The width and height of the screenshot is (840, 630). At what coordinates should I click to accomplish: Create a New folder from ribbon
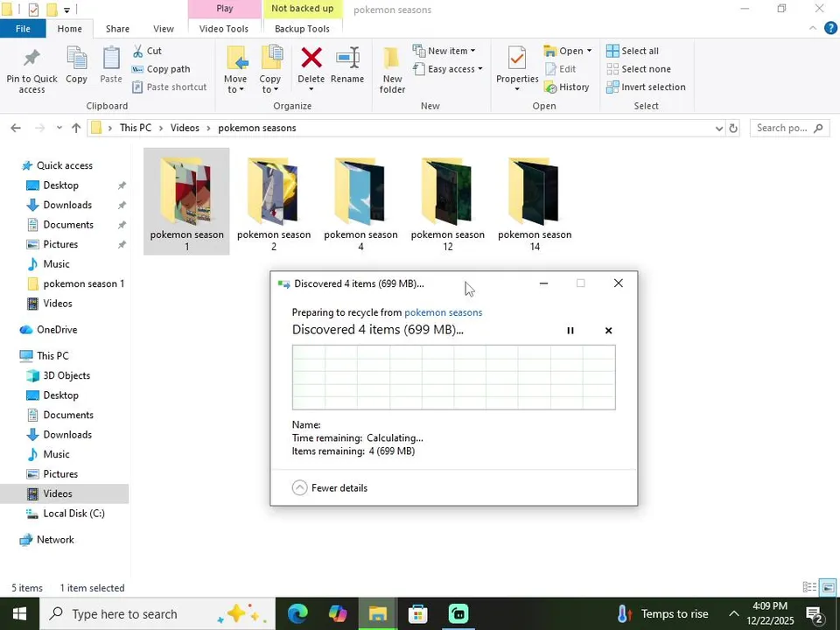click(x=392, y=70)
